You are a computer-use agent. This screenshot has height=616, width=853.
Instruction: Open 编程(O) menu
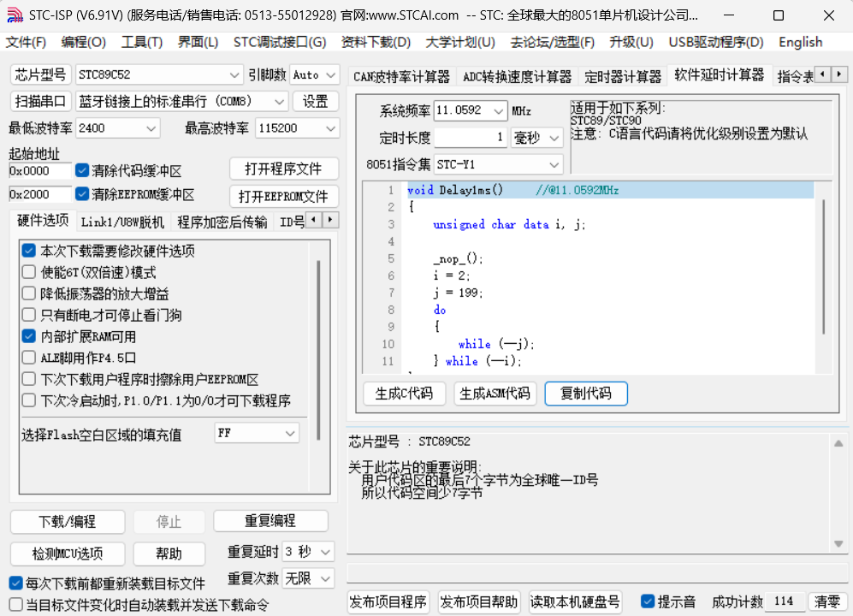pos(83,43)
